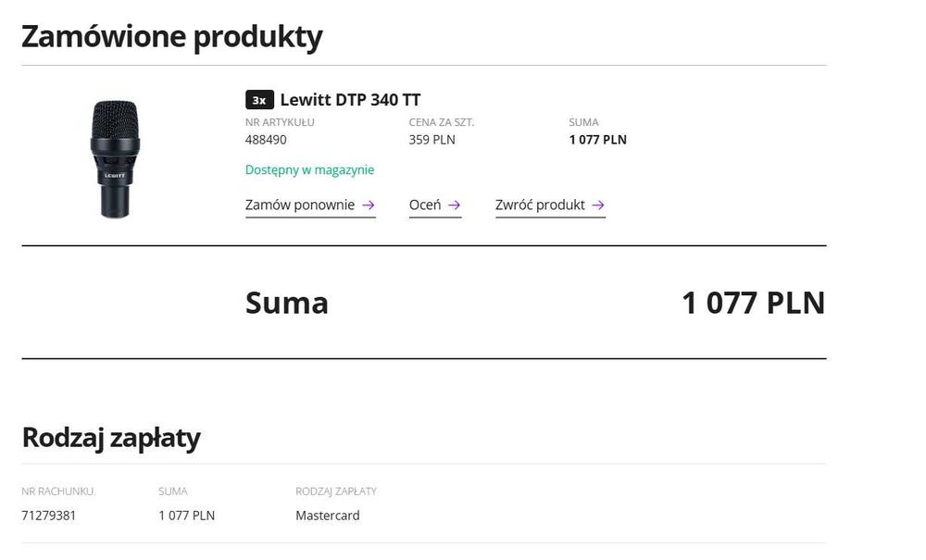Click the large total amount 1 077 PLN
Viewport: 926px width, 560px height.
pos(753,303)
